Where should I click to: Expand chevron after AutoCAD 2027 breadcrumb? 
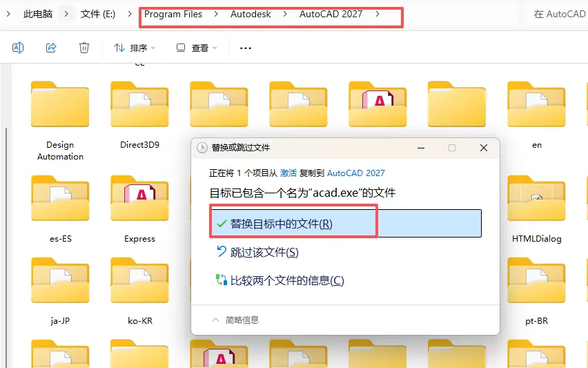click(x=378, y=14)
